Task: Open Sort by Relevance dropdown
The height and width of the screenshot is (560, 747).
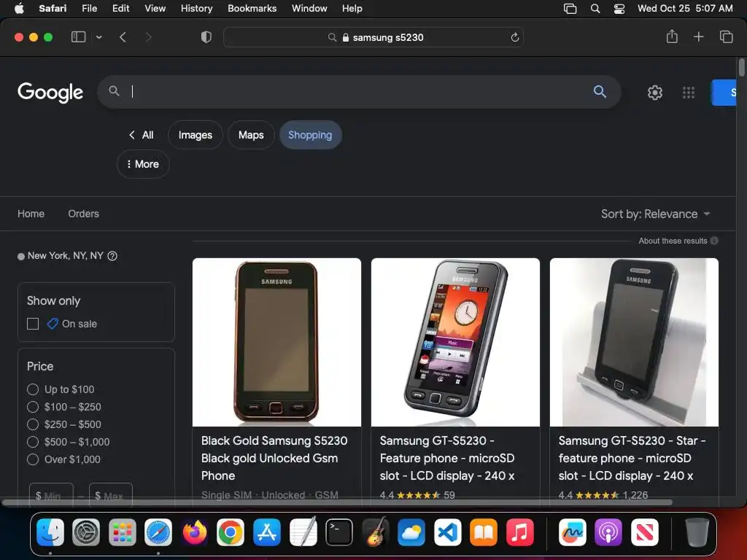Action: [x=656, y=214]
